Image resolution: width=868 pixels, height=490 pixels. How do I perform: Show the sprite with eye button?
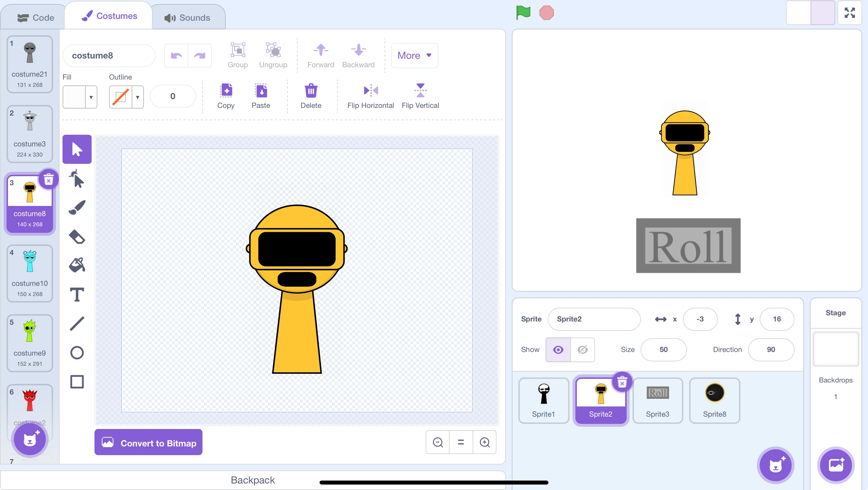coord(558,349)
